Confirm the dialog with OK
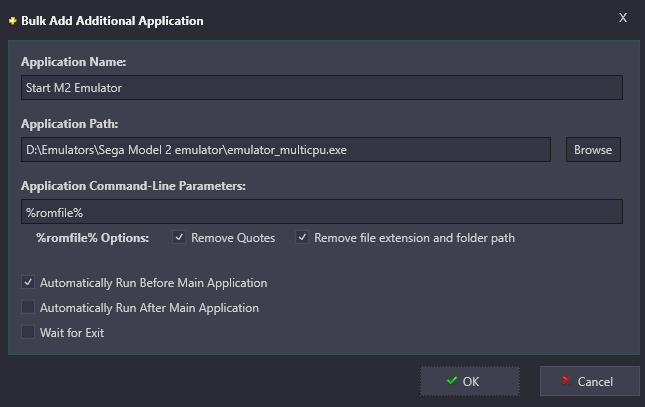This screenshot has height=407, width=645. coord(470,381)
